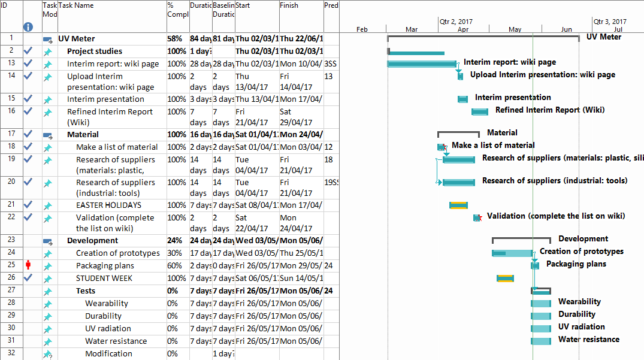Click the Start column header
This screenshot has width=644, height=360.
click(x=256, y=16)
